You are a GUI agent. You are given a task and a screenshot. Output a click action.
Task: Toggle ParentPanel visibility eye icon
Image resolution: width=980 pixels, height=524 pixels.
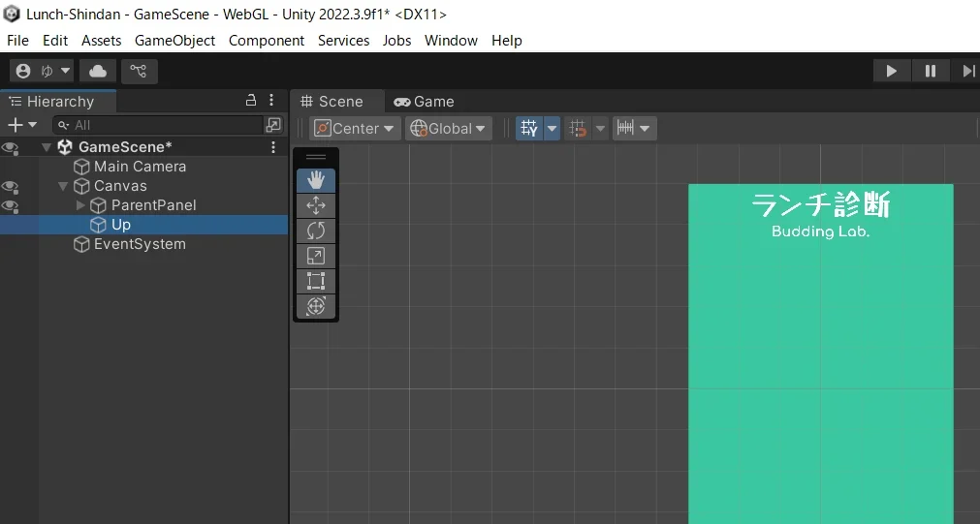(x=10, y=206)
